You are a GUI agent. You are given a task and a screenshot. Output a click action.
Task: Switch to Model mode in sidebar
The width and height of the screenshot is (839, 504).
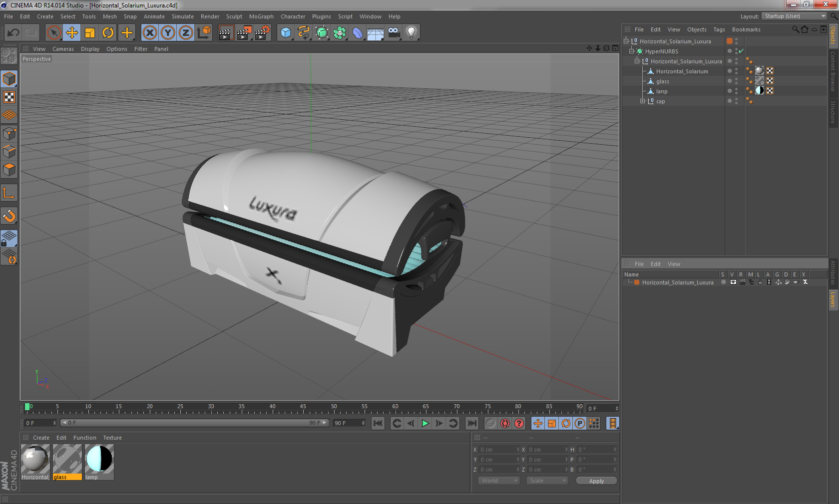[9, 79]
